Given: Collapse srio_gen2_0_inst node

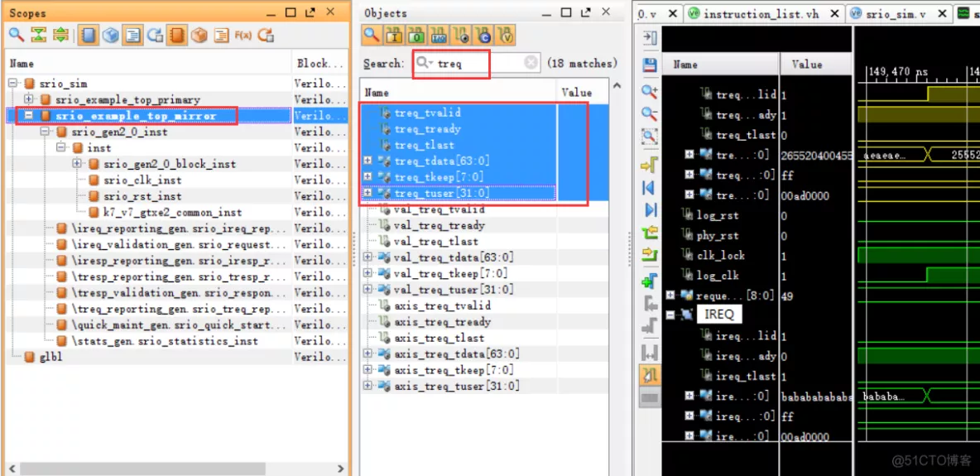Looking at the screenshot, I should [x=45, y=132].
